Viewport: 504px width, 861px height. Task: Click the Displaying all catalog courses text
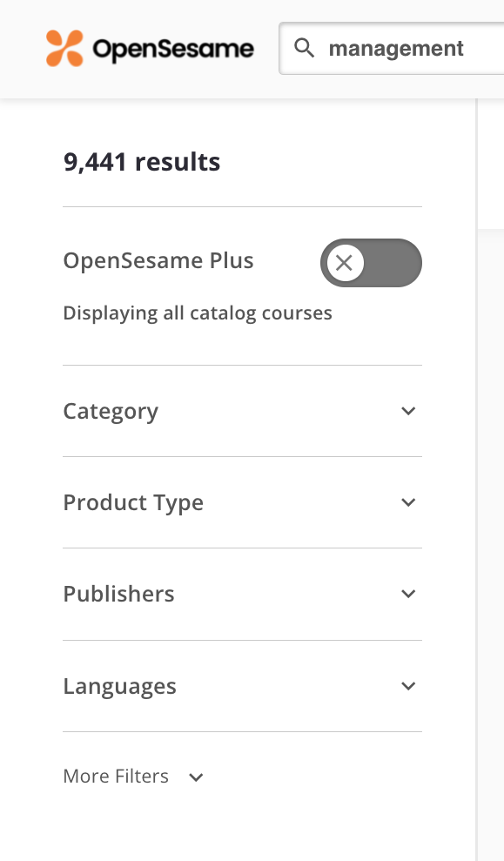198,313
